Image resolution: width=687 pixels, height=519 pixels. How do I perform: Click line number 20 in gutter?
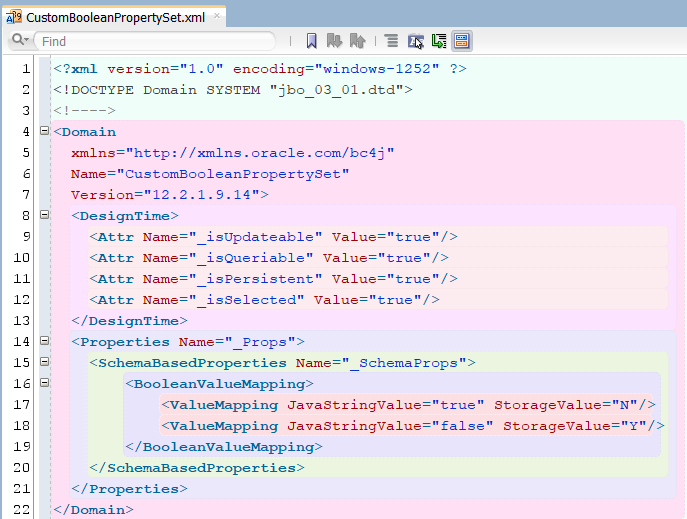22,467
